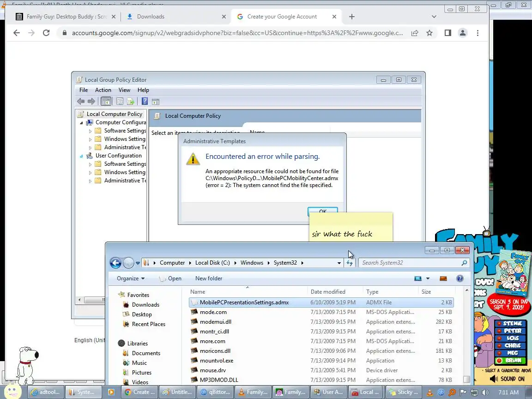Click Back arrow in Group Policy Editor toolbar
This screenshot has height=399, width=532.
[x=81, y=101]
